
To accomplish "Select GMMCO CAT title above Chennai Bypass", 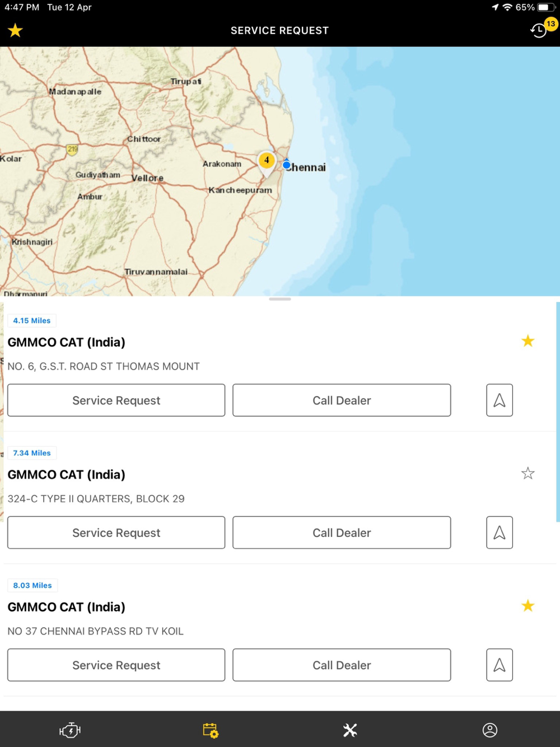I will (x=67, y=607).
